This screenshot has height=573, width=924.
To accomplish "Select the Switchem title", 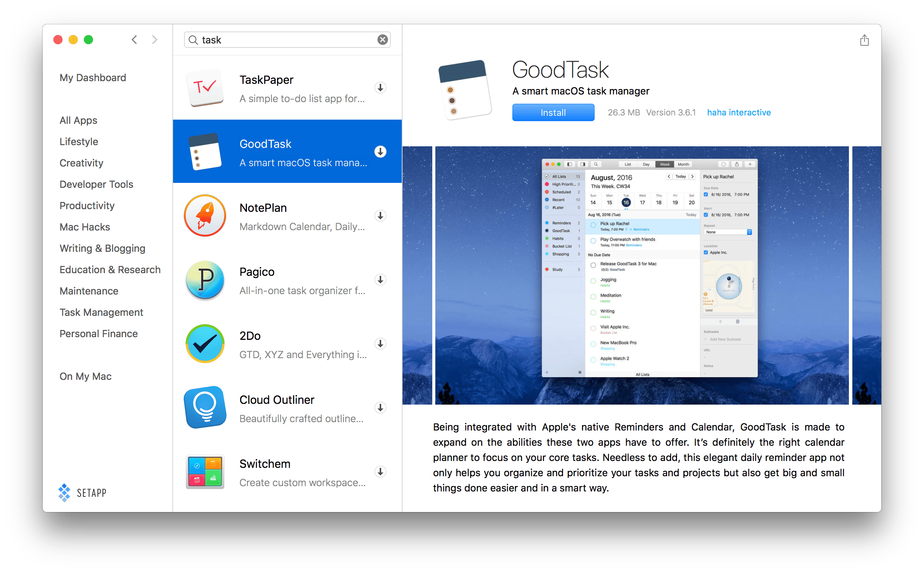I will click(265, 464).
